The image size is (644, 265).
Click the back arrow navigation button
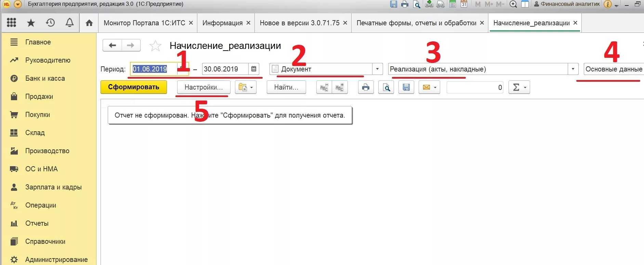[112, 45]
